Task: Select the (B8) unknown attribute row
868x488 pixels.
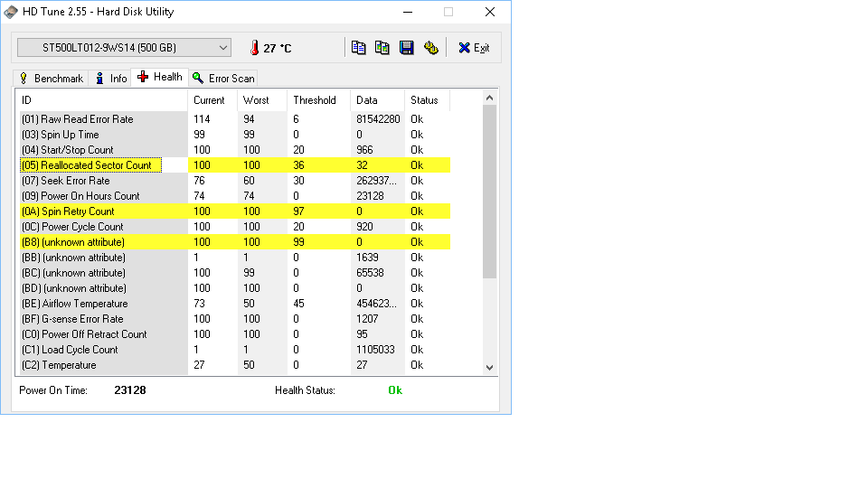Action: tap(235, 242)
